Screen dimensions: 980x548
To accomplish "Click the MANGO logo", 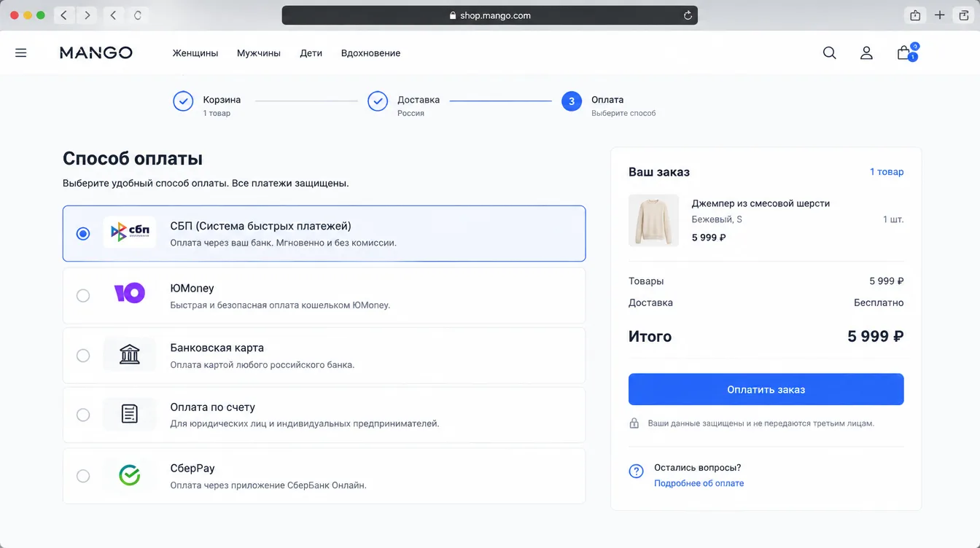I will [96, 52].
